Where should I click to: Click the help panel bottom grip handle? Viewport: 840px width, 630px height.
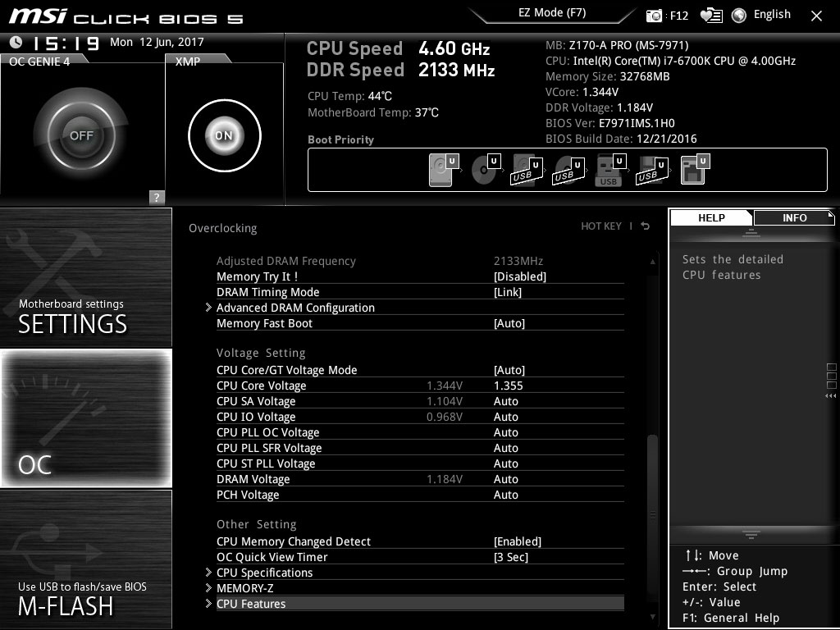coord(751,534)
